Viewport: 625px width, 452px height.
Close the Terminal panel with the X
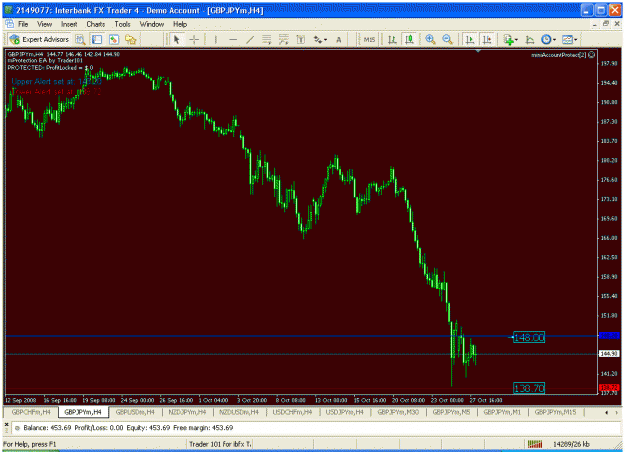coord(6,424)
